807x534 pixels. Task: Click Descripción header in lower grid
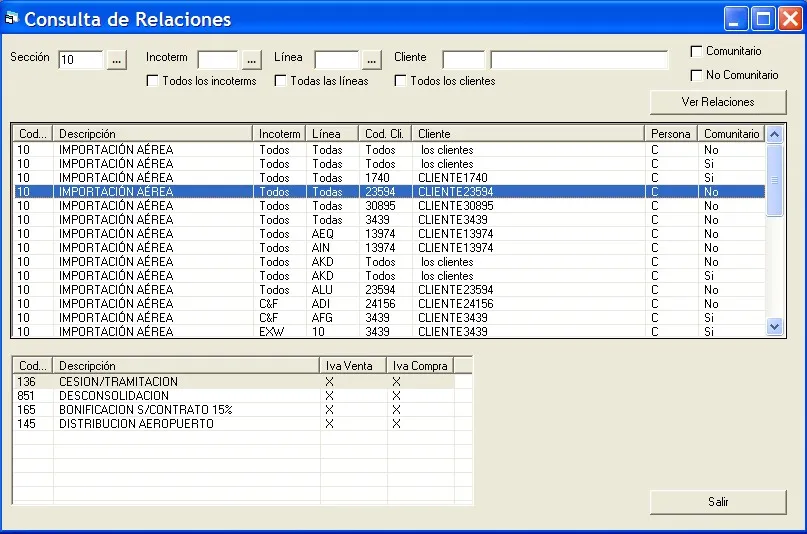[186, 366]
